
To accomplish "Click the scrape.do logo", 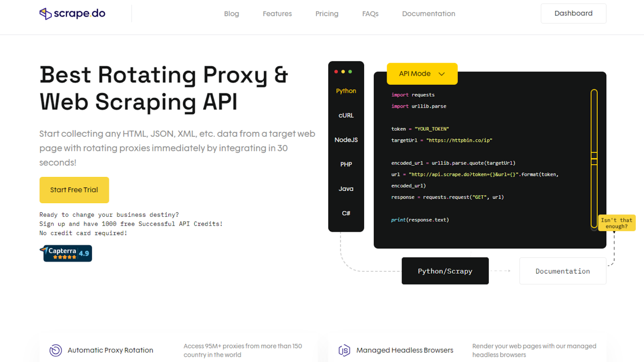I will pyautogui.click(x=72, y=13).
